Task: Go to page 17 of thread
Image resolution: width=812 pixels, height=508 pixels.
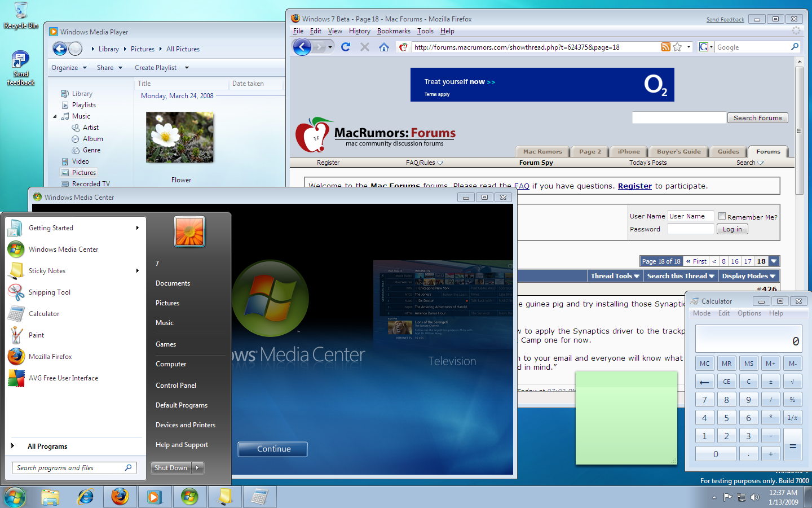Action: click(748, 261)
